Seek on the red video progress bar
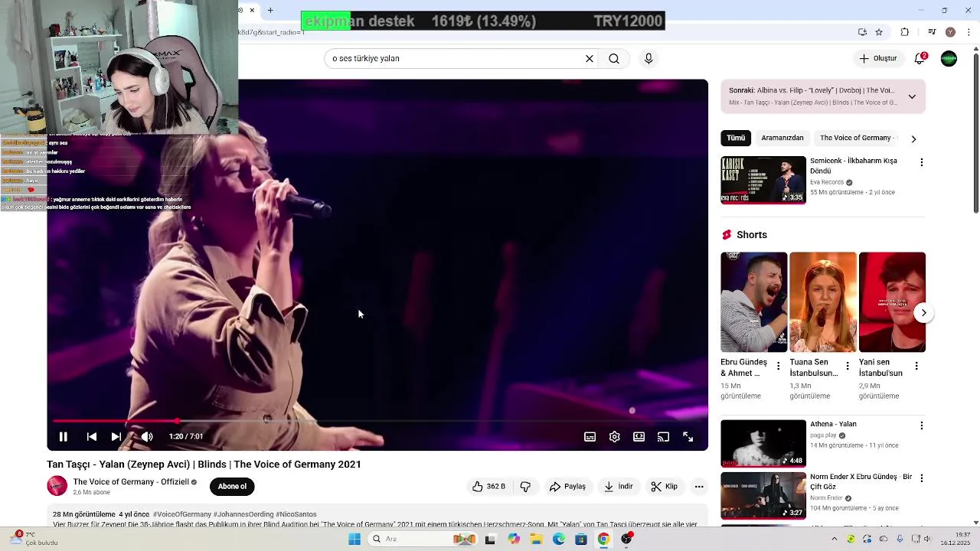The width and height of the screenshot is (980, 551). (377, 421)
